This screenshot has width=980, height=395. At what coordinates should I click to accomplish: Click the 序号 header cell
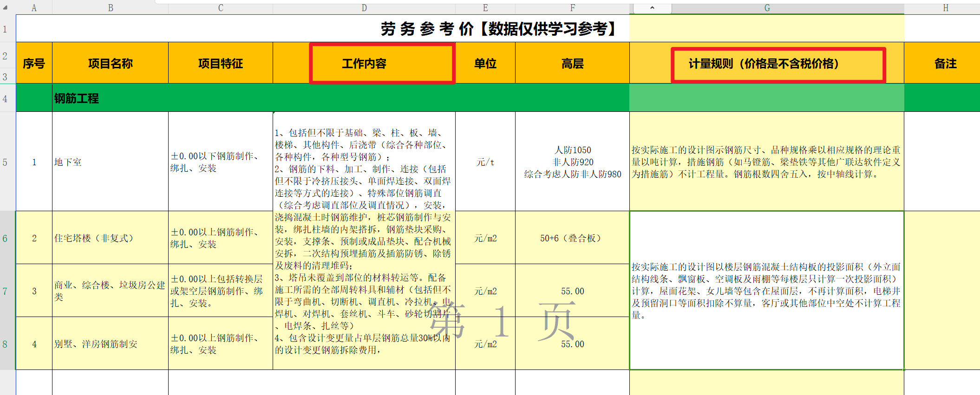[34, 63]
